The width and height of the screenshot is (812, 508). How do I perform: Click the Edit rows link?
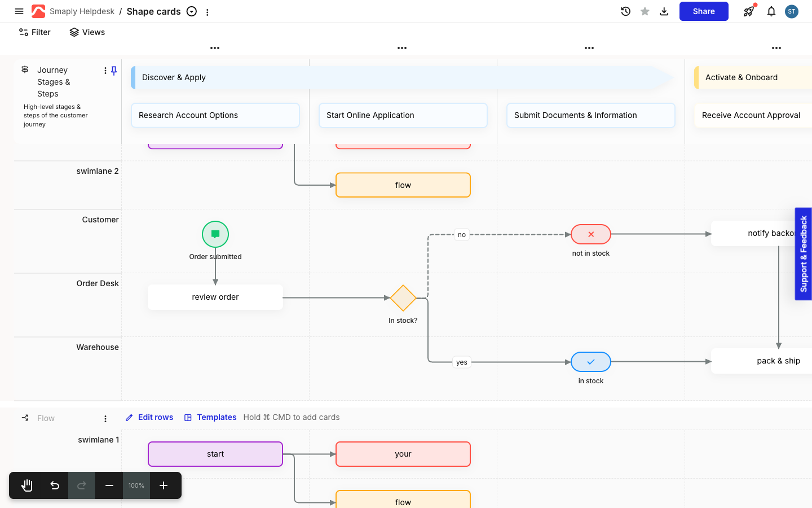click(149, 417)
